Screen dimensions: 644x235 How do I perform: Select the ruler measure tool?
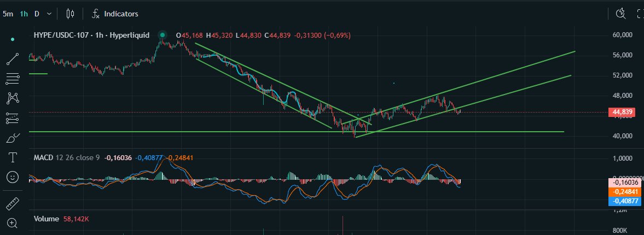tap(13, 203)
